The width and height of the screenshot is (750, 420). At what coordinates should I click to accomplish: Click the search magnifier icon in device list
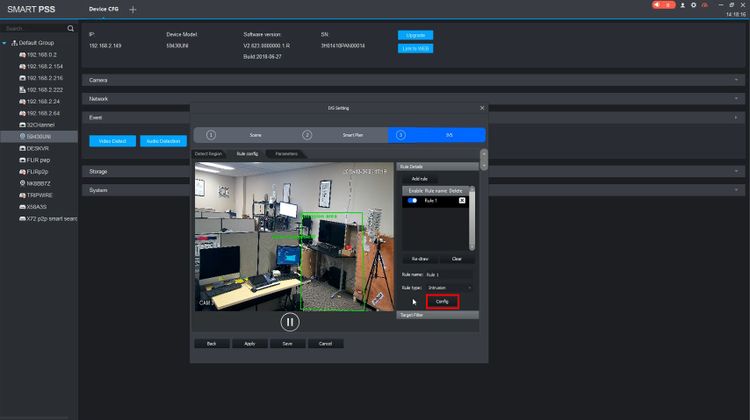click(x=71, y=28)
